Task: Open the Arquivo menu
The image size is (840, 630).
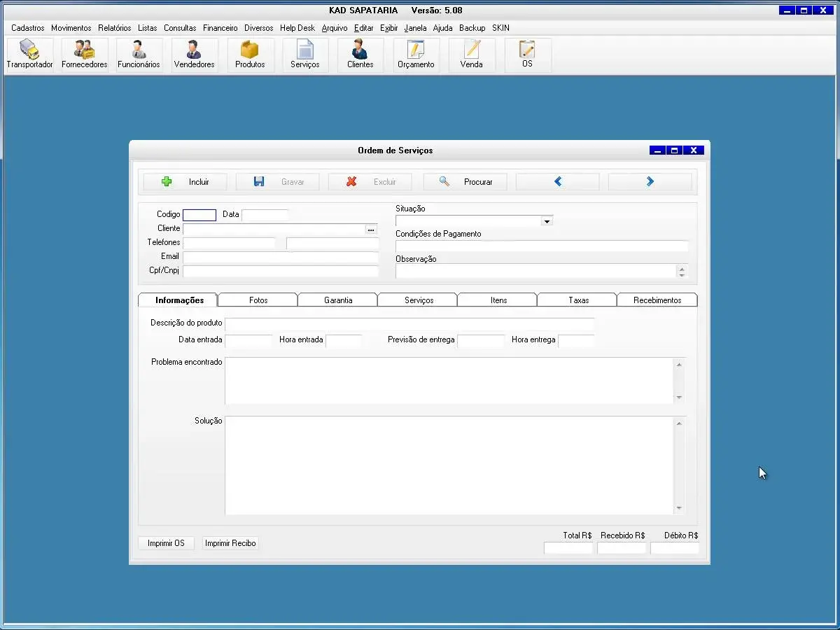Action: (335, 28)
